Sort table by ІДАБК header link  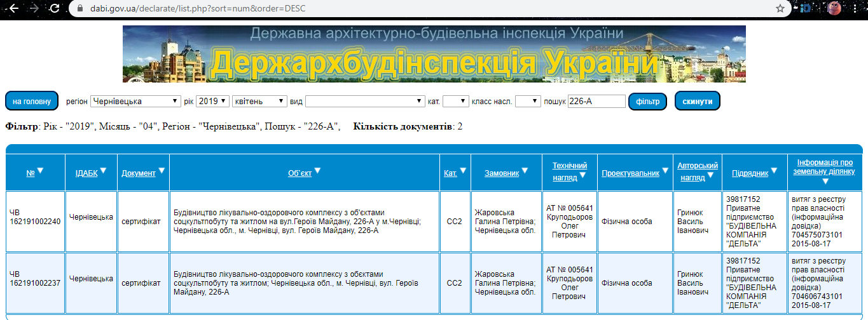86,173
